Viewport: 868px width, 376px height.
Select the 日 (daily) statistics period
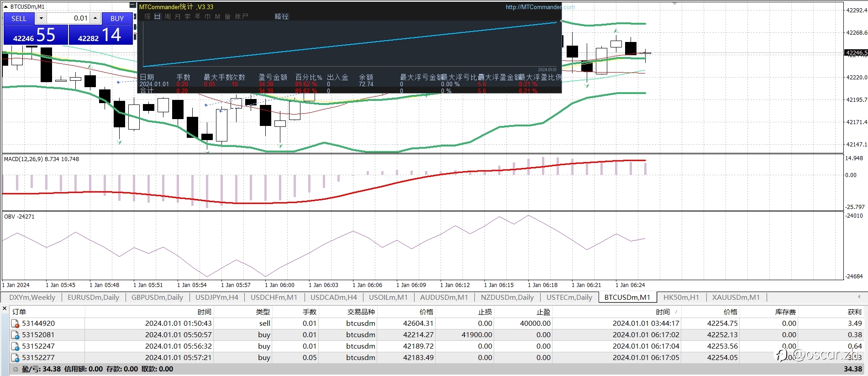click(157, 16)
